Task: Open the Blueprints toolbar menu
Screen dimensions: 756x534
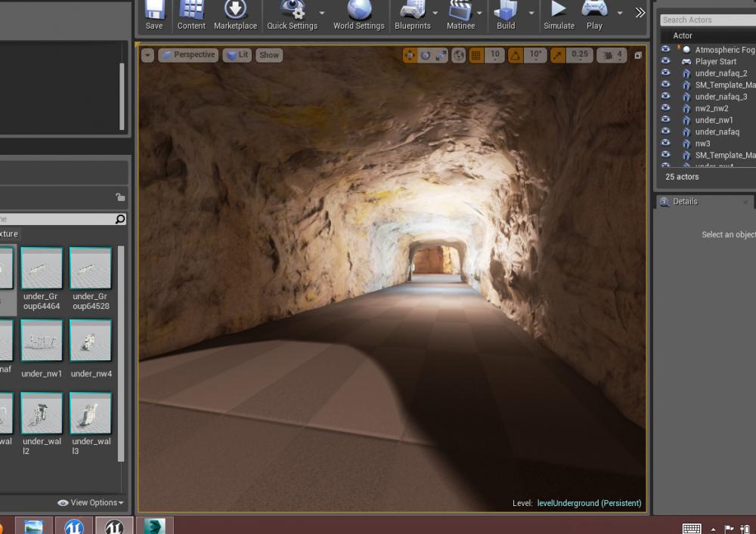Action: click(412, 15)
